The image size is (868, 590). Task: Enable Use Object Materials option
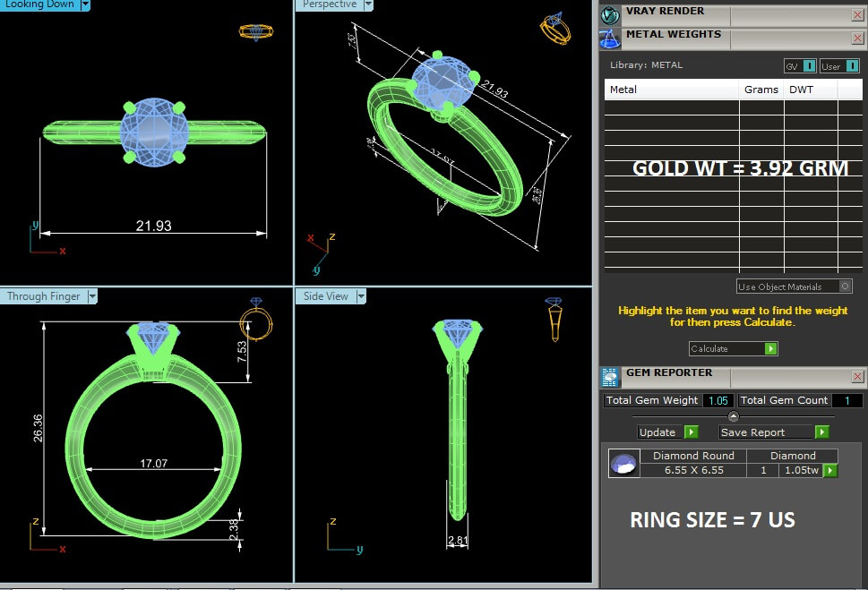click(845, 286)
